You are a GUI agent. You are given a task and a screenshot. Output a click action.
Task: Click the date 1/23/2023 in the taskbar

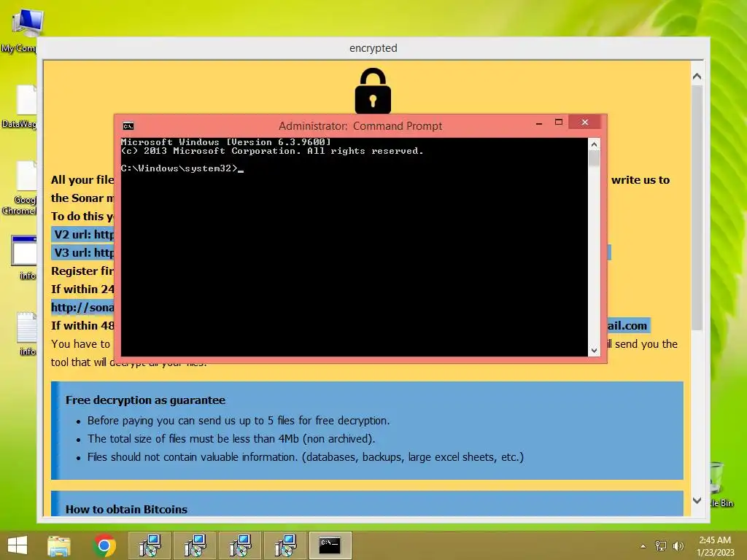point(715,553)
